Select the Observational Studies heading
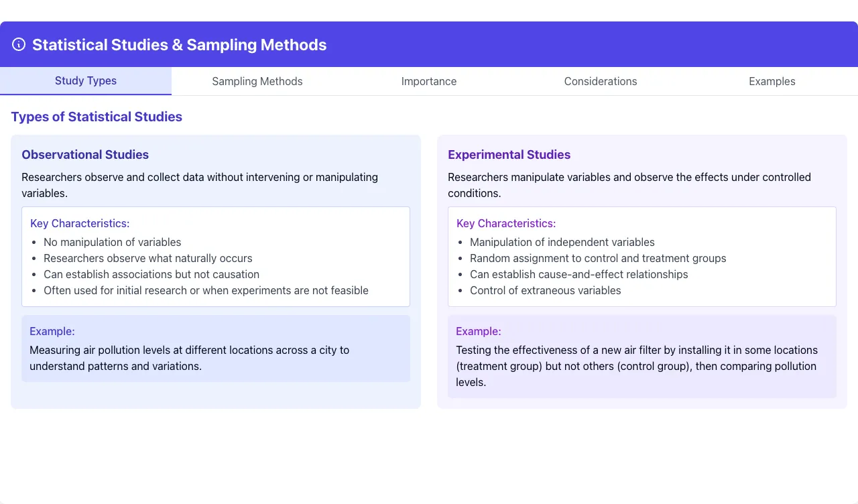Image resolution: width=858 pixels, height=504 pixels. click(85, 155)
